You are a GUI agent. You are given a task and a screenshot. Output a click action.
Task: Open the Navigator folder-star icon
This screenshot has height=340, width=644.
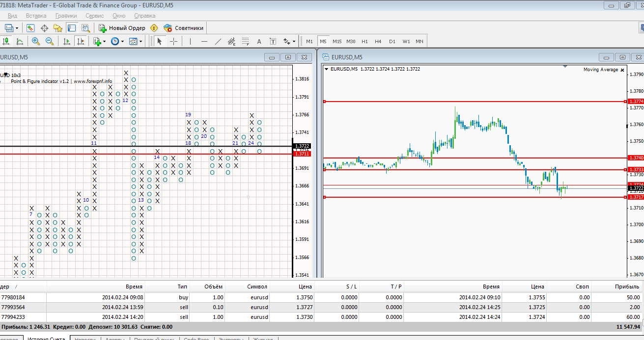pos(58,28)
